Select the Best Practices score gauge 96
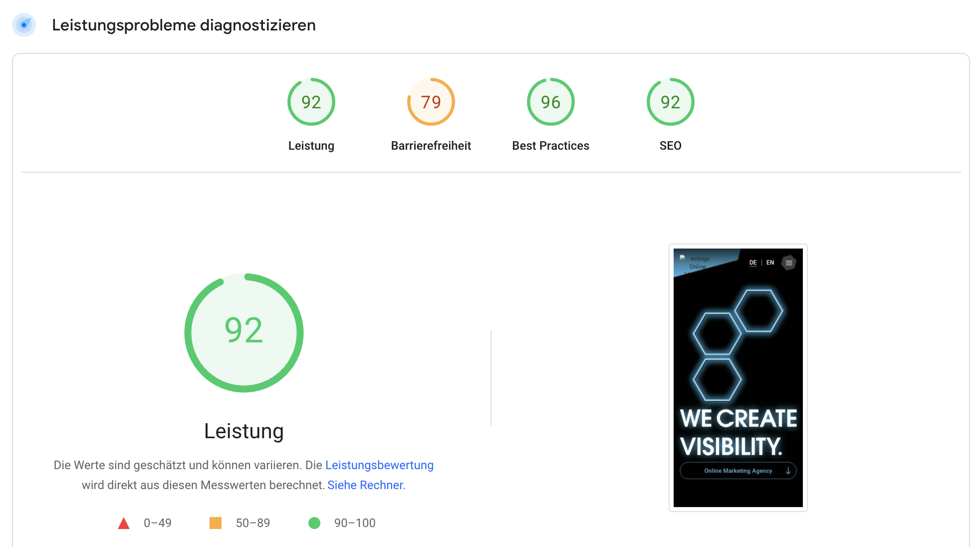Viewport: 980px width, 547px height. [x=550, y=102]
